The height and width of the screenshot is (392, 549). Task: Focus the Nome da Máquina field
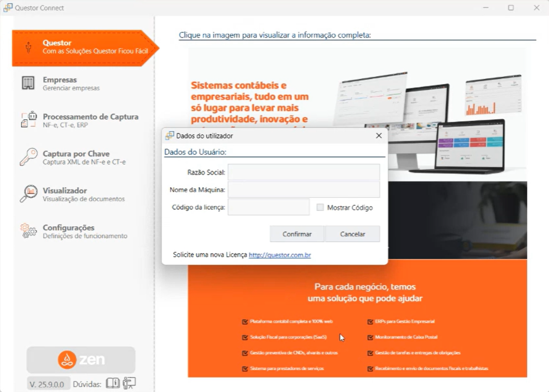click(303, 190)
